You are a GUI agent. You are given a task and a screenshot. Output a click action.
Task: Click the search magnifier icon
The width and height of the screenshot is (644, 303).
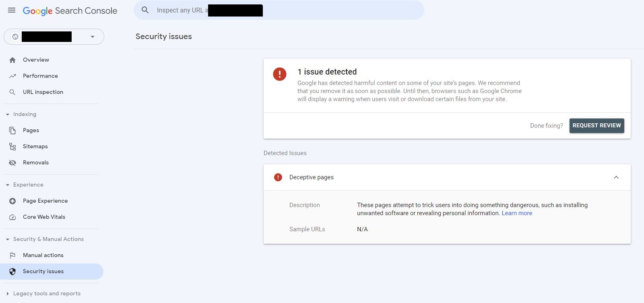145,10
